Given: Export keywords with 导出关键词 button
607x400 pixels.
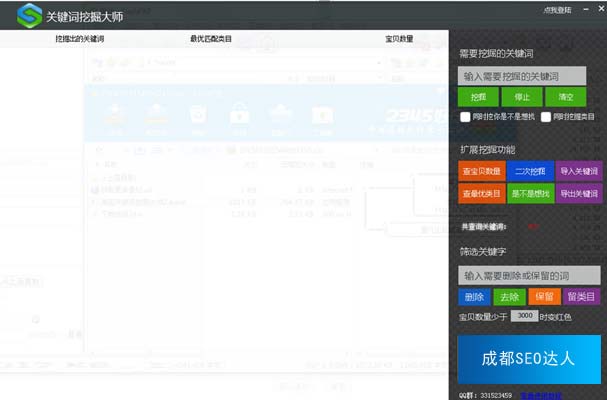Looking at the screenshot, I should [x=579, y=193].
